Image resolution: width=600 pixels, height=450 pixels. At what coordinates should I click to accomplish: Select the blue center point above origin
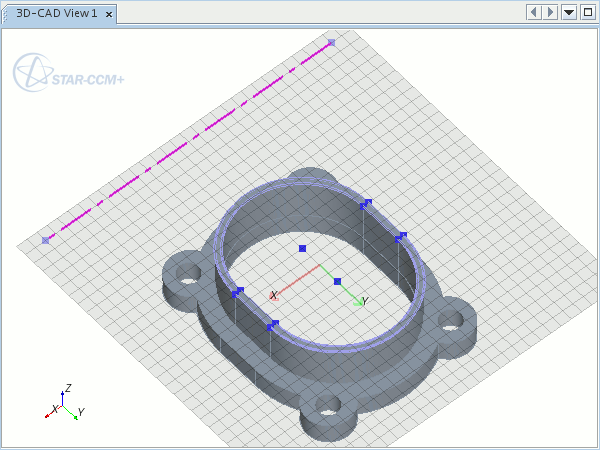tap(301, 248)
